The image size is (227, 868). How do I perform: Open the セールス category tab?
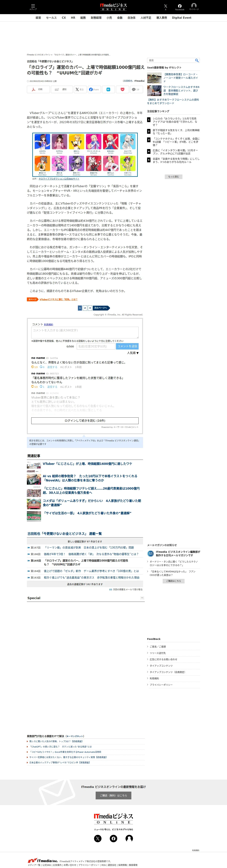point(51,18)
